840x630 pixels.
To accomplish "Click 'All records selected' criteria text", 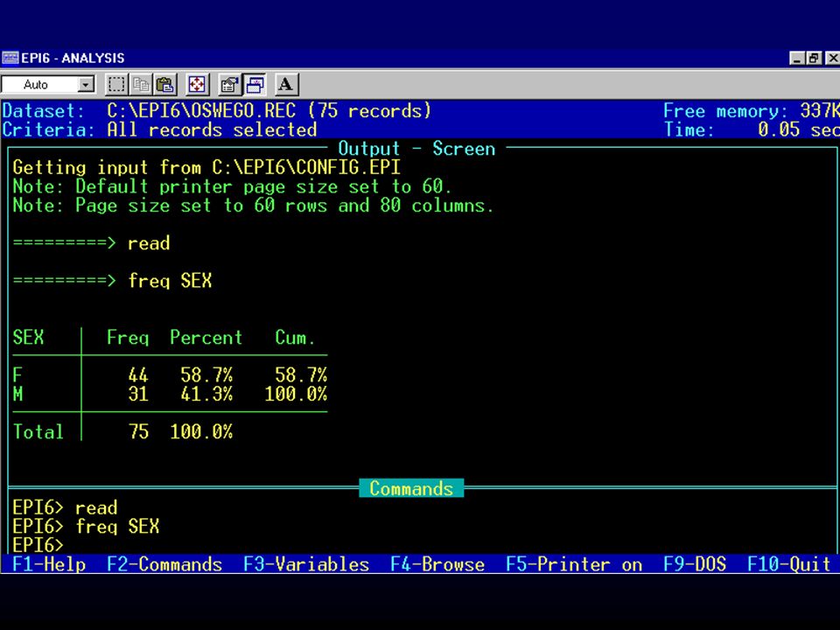I will [x=212, y=129].
